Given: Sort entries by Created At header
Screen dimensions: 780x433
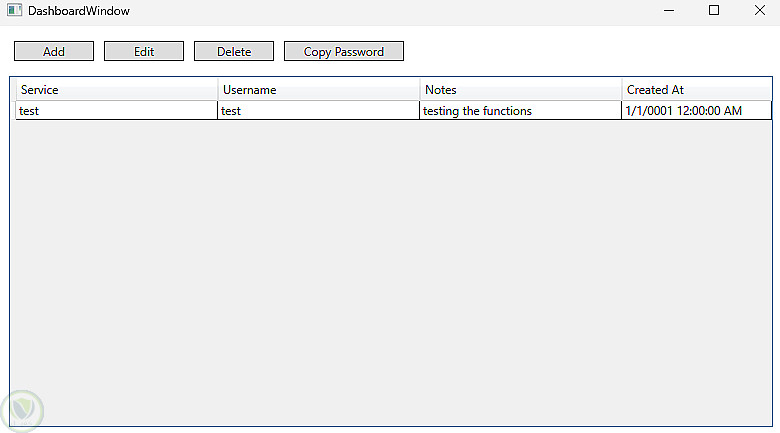Looking at the screenshot, I should 696,90.
